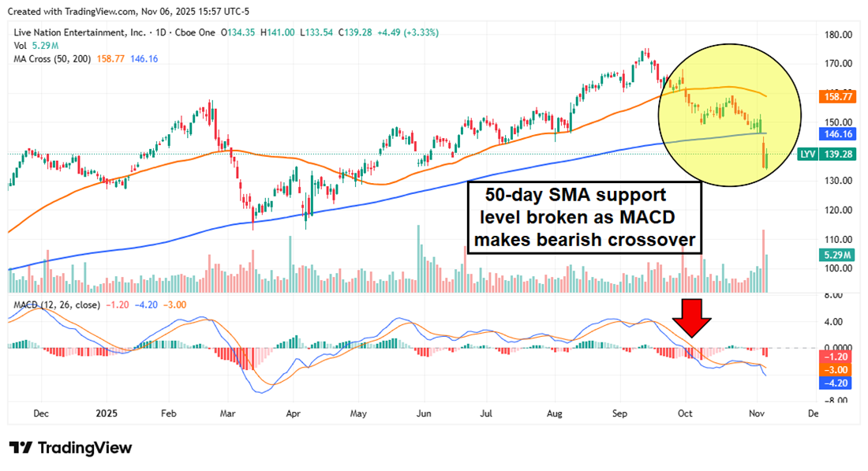The width and height of the screenshot is (868, 471).
Task: Click the 2025 label on time axis
Action: pyautogui.click(x=106, y=412)
